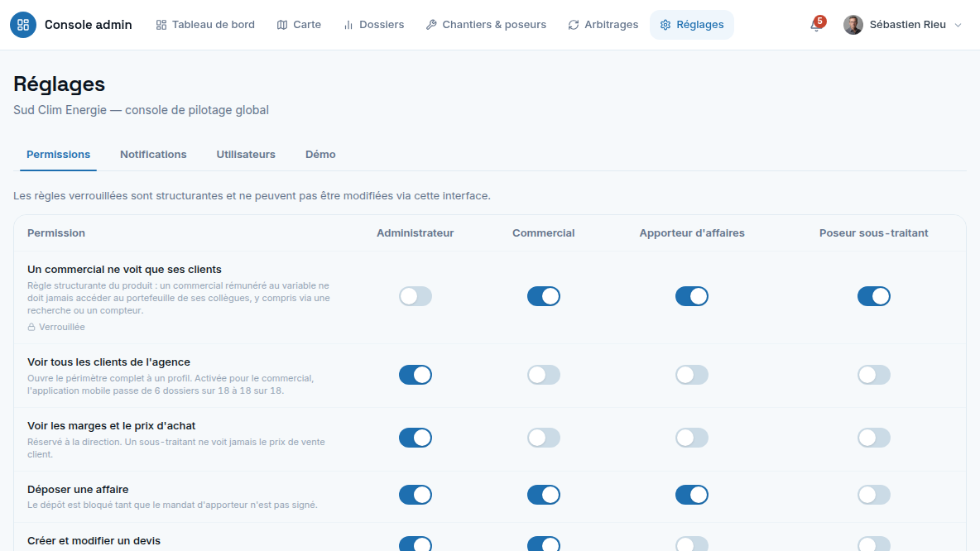The image size is (980, 551).
Task: Click the Arbitrages refresh icon
Action: pos(574,25)
